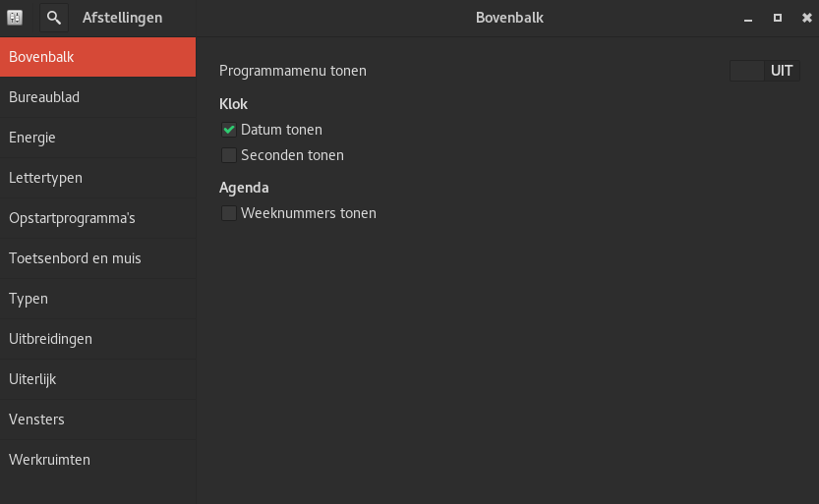Screen dimensions: 819x504
Task: Switch to Lettertypen panel
Action: tap(97, 178)
